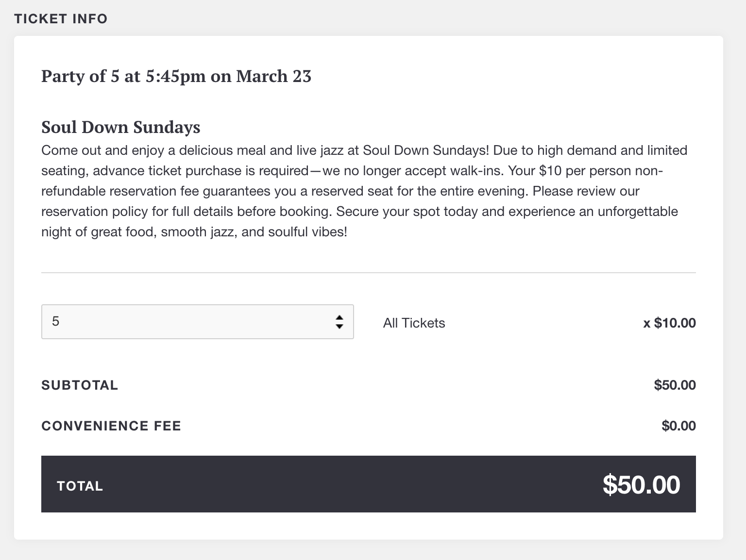Click the increment arrow on ticket quantity
Viewport: 746px width, 560px height.
tap(339, 317)
